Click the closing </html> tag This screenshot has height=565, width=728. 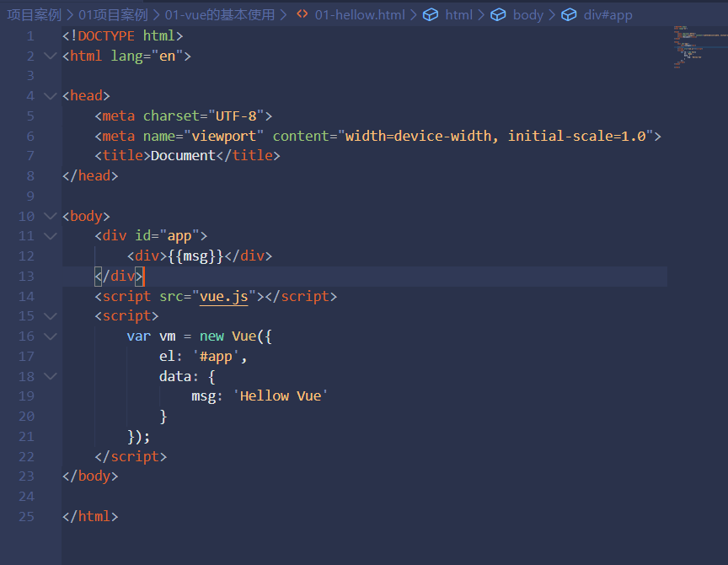click(90, 516)
